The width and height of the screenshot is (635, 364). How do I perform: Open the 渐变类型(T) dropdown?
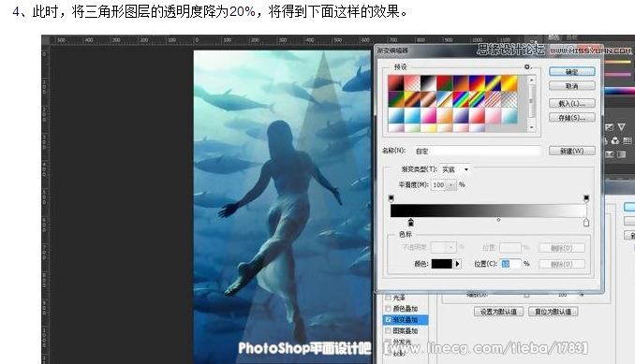click(x=455, y=169)
